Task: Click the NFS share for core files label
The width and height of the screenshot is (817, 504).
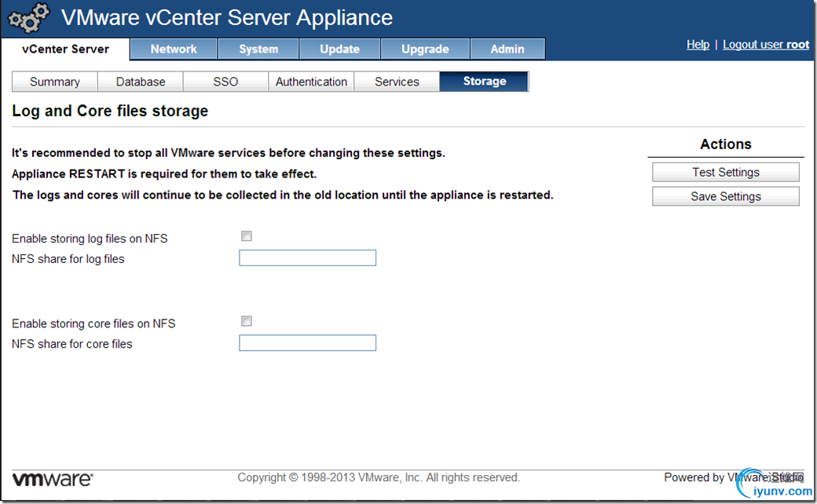Action: (72, 344)
